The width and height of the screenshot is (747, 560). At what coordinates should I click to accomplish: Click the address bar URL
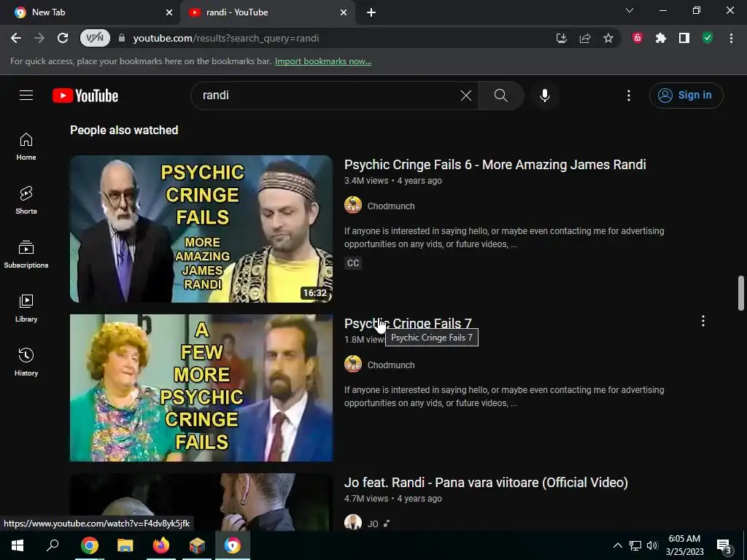pyautogui.click(x=226, y=38)
